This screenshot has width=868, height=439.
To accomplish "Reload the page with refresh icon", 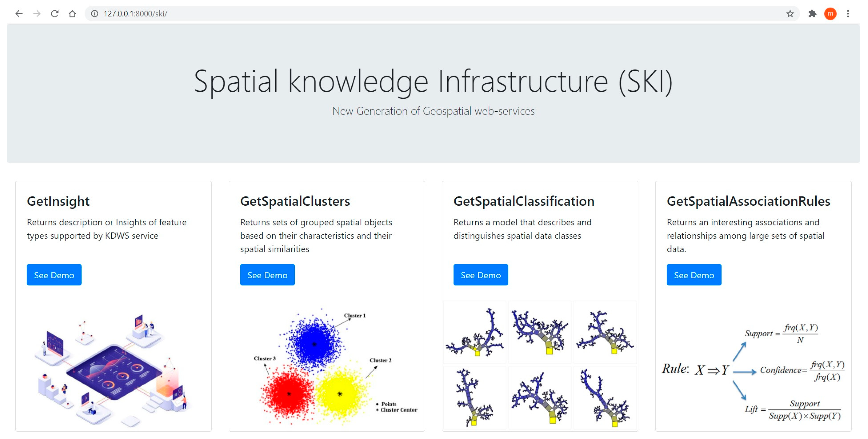I will coord(55,14).
